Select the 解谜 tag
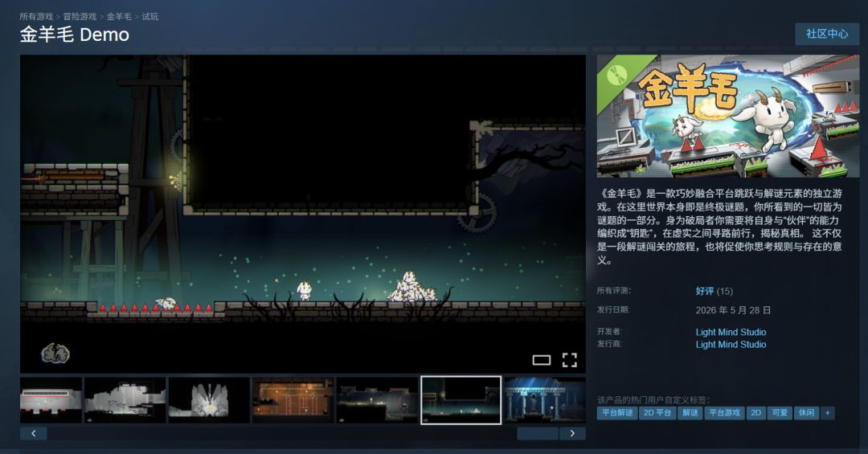Screen dimensions: 868x454 (x=690, y=413)
